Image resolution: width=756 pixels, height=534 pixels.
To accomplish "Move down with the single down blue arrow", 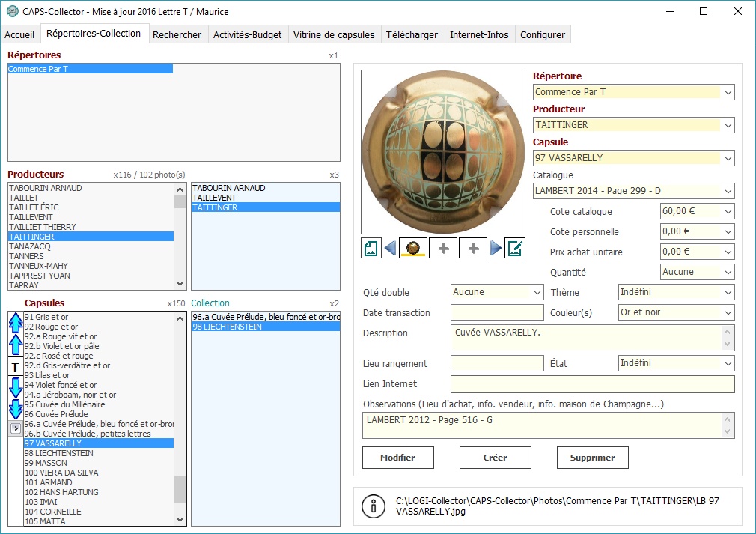I will [16, 388].
